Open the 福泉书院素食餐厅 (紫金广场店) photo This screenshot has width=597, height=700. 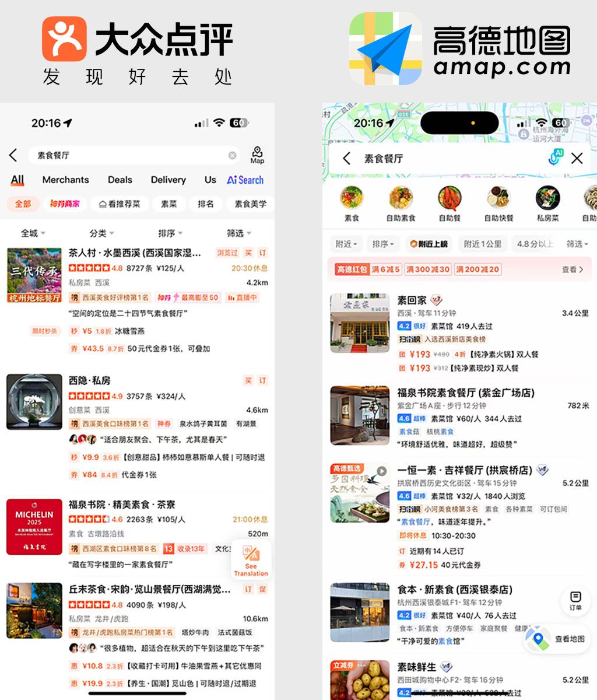click(360, 416)
